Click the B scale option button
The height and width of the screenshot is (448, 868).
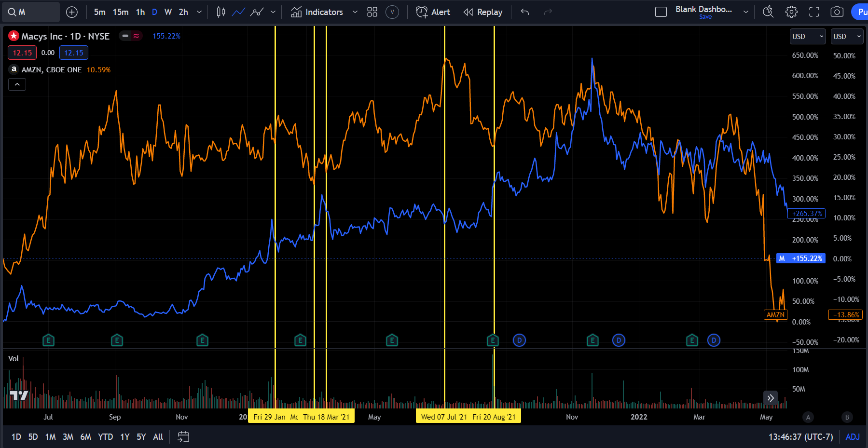(847, 417)
